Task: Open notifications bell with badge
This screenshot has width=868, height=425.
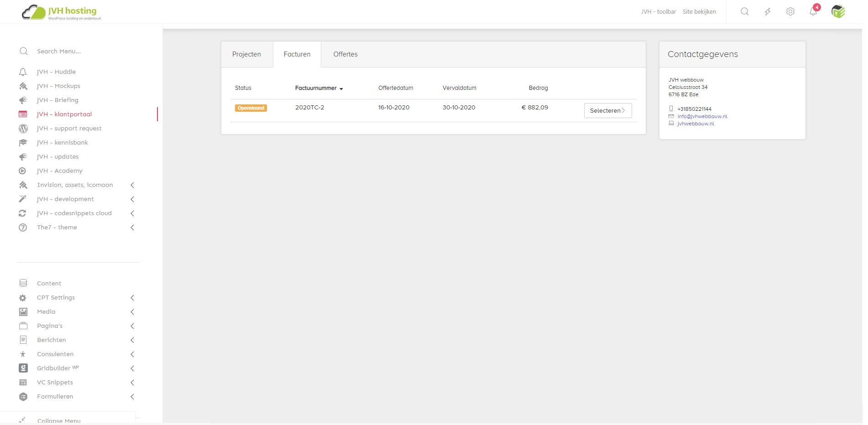Action: click(813, 11)
